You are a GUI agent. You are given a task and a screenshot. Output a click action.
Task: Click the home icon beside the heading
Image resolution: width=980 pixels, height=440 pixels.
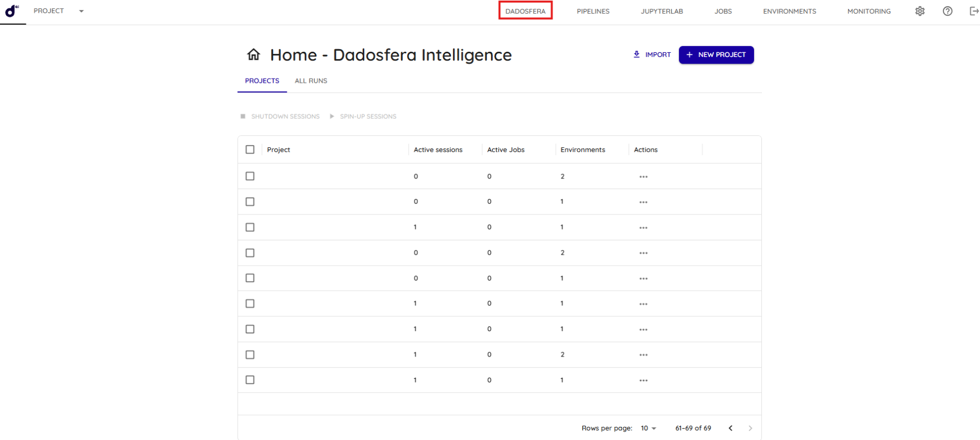click(253, 54)
